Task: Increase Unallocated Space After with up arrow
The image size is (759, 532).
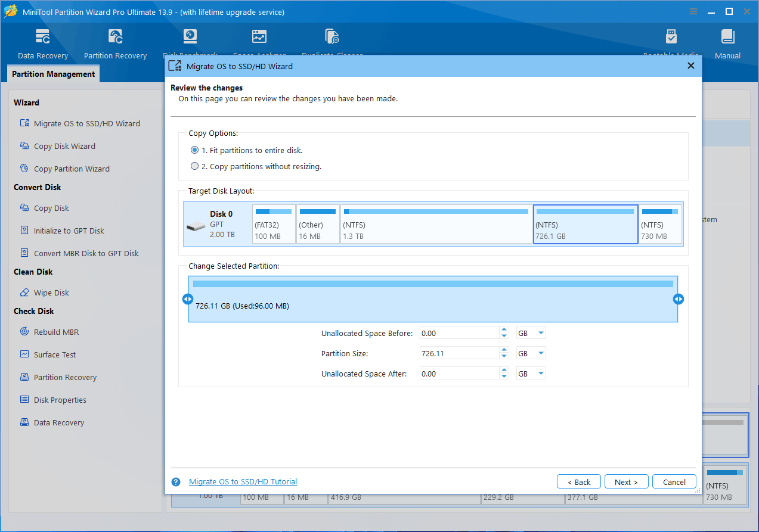Action: [x=504, y=371]
